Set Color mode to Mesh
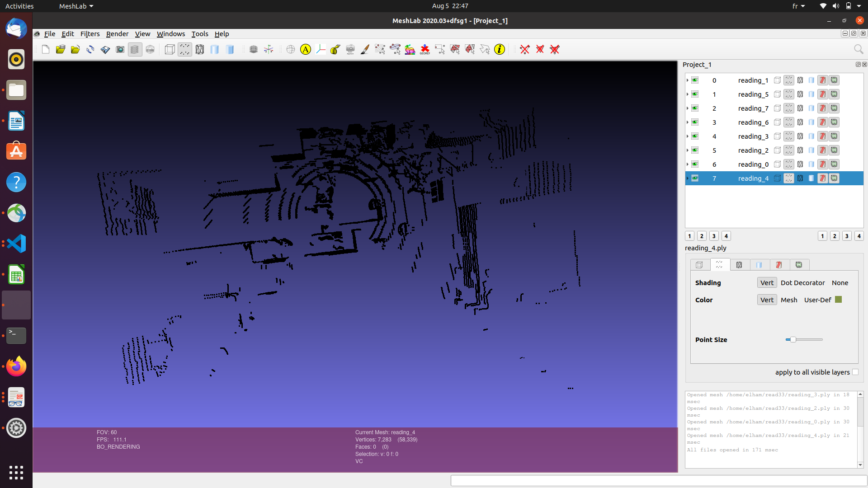This screenshot has height=488, width=868. (789, 300)
